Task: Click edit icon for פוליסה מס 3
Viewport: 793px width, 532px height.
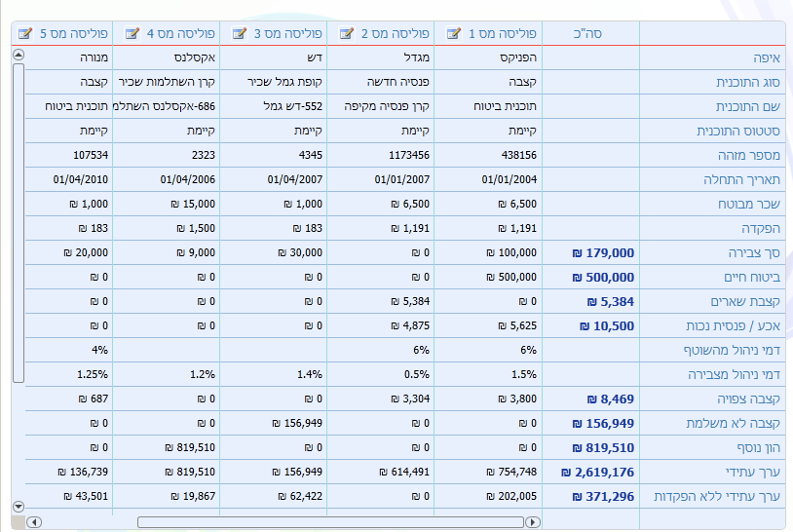Action: coord(240,34)
